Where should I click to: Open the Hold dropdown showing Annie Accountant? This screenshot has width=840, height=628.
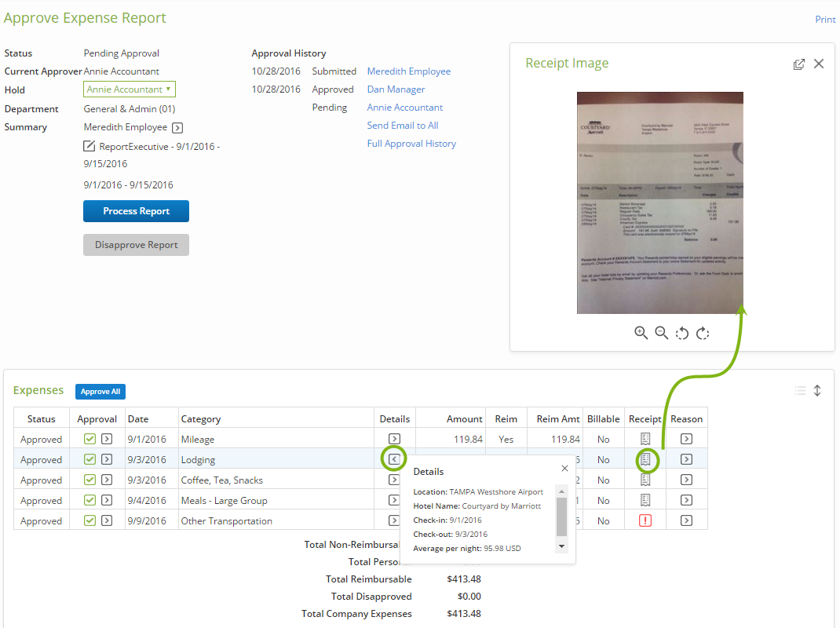click(x=129, y=89)
